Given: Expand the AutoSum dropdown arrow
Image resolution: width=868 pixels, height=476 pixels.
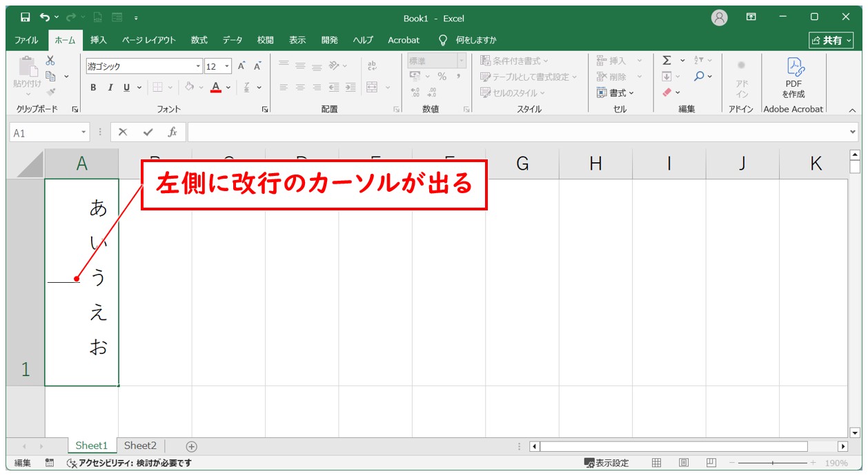Looking at the screenshot, I should [683, 61].
